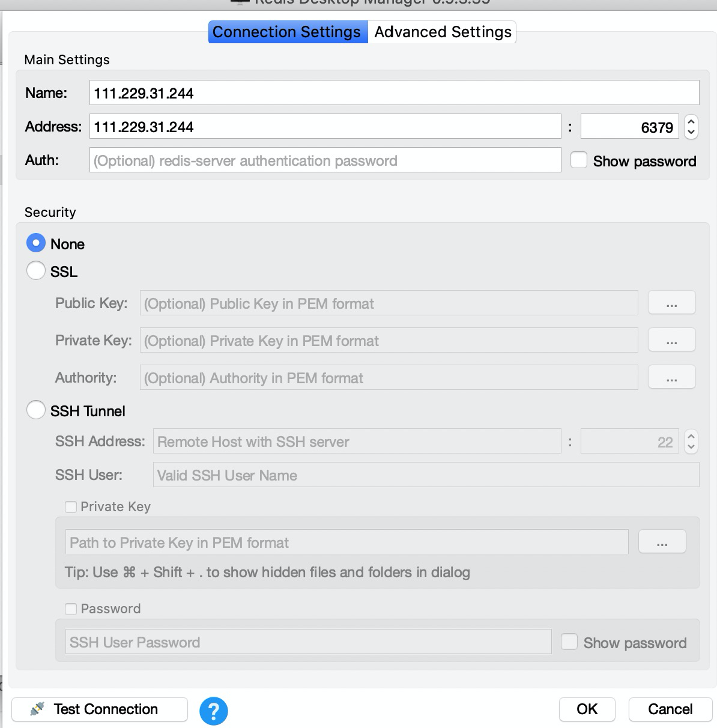717x728 pixels.
Task: Choose the SSL security radio button
Action: coord(36,271)
